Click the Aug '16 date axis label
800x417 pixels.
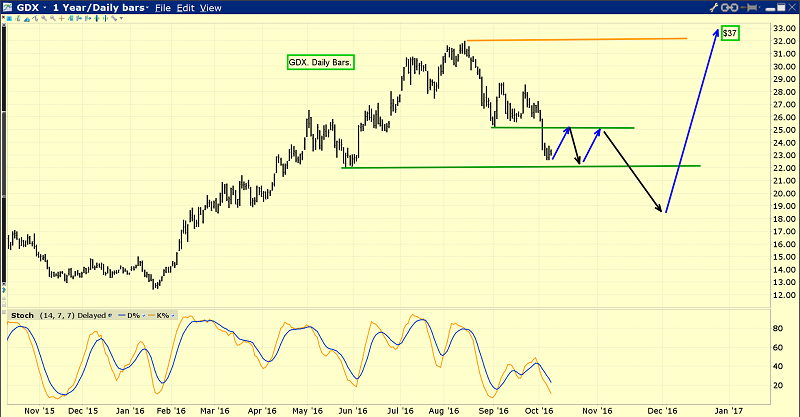[x=444, y=410]
